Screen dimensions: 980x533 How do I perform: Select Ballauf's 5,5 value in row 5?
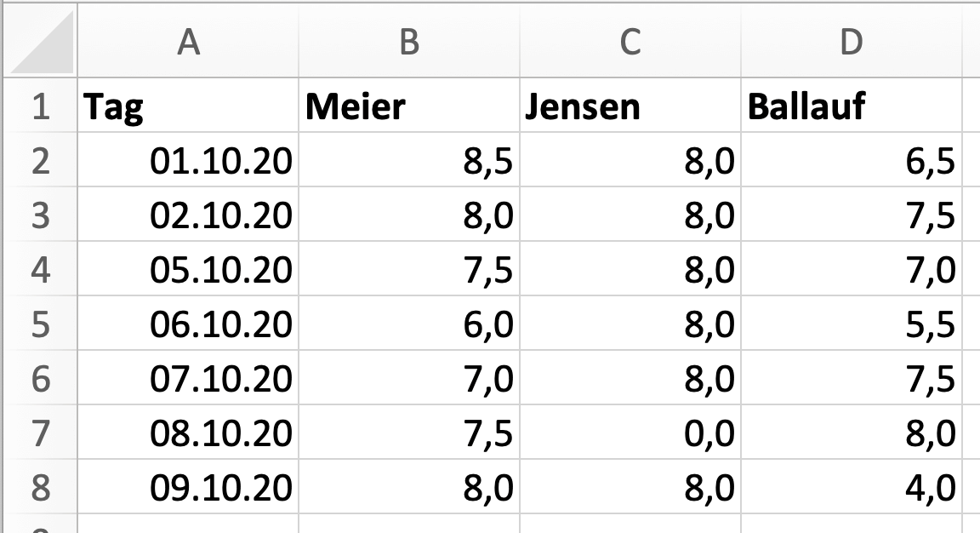point(852,324)
